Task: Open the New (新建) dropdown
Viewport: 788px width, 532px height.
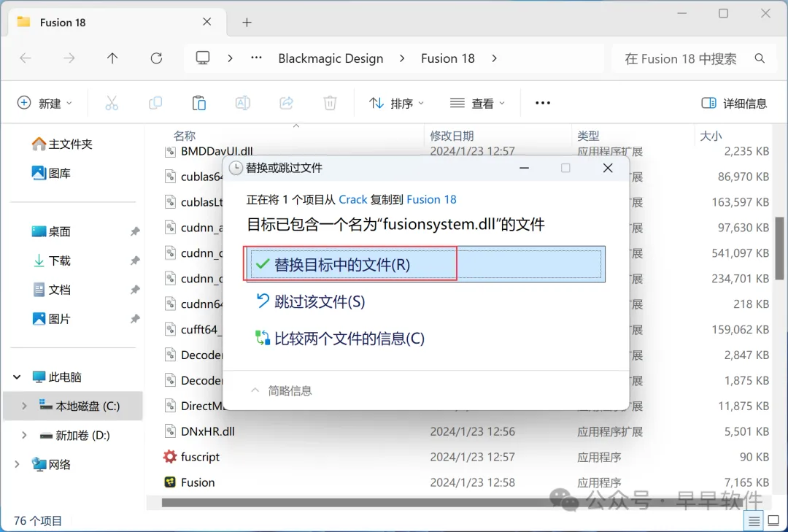Action: 45,103
